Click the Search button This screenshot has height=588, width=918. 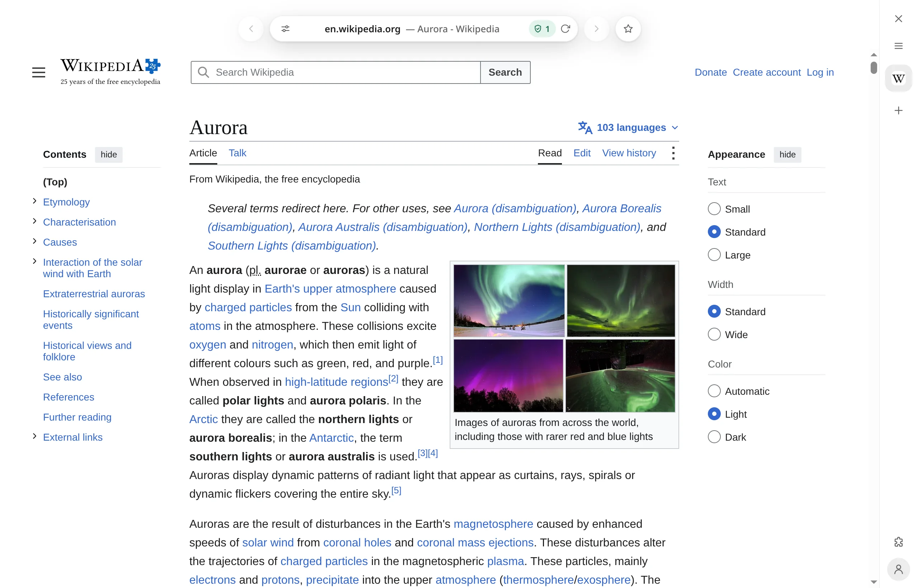[505, 72]
